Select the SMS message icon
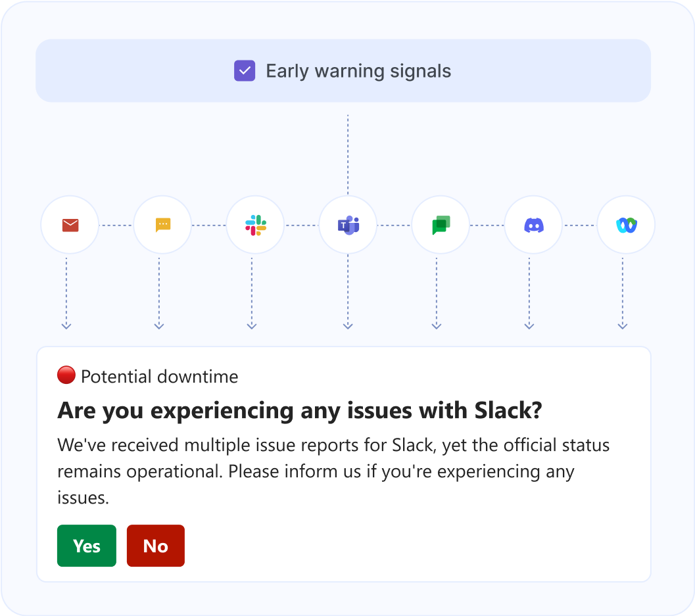The image size is (695, 616). click(162, 224)
